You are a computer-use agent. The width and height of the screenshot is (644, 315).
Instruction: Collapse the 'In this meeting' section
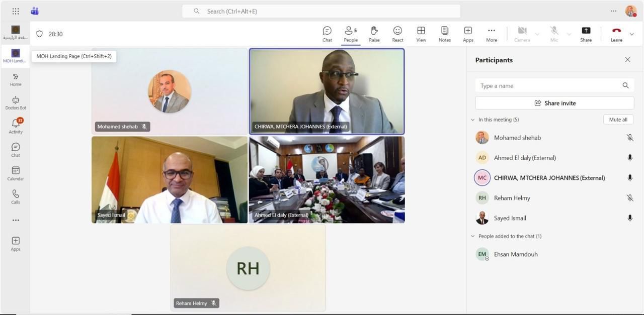pyautogui.click(x=472, y=120)
